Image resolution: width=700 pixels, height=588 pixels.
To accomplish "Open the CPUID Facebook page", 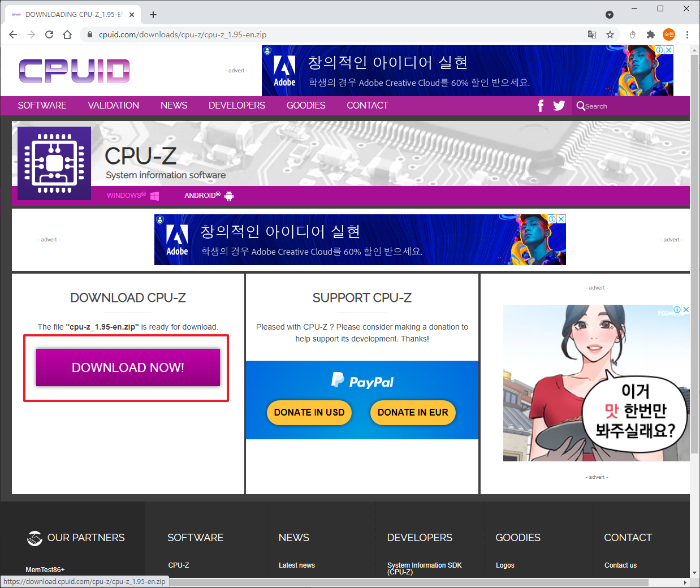I will (541, 106).
